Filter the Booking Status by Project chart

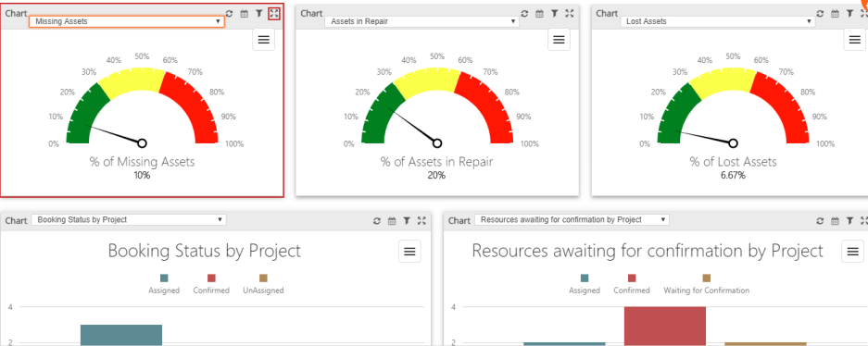click(x=407, y=221)
